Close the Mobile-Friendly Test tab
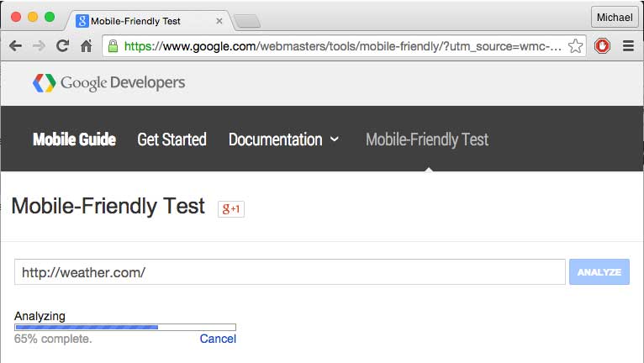644x363 pixels. pyautogui.click(x=219, y=21)
